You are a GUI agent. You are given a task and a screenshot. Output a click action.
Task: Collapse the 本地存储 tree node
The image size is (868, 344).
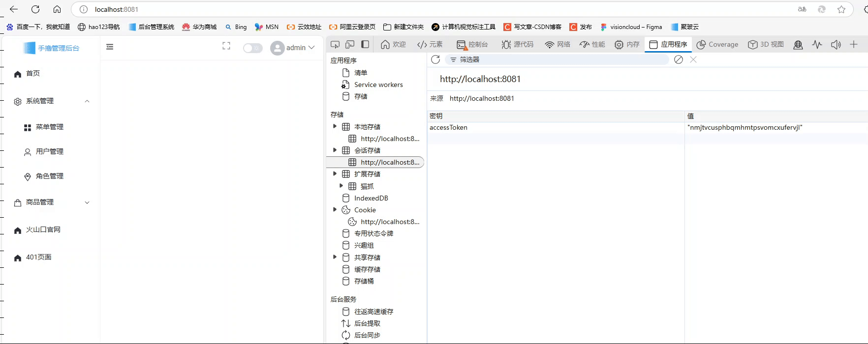(335, 126)
